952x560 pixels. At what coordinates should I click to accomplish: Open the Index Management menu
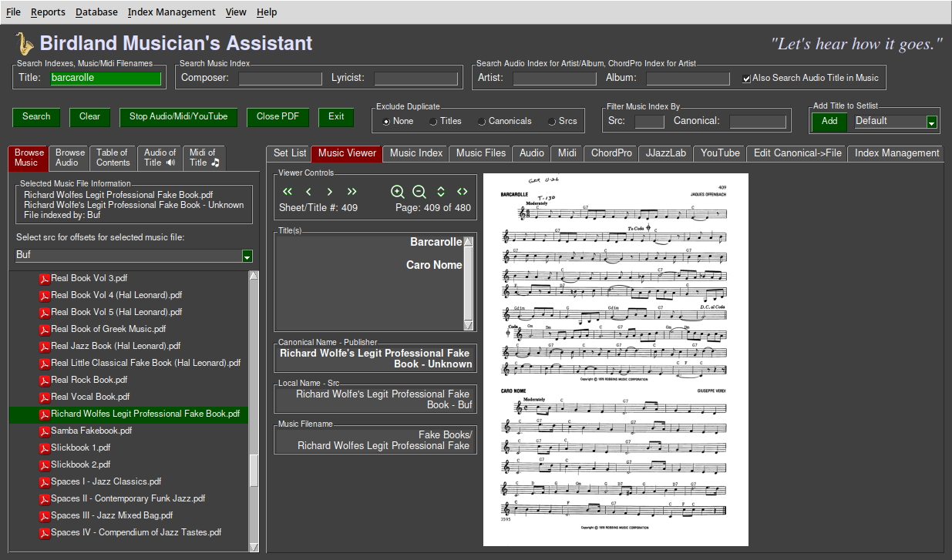(173, 12)
